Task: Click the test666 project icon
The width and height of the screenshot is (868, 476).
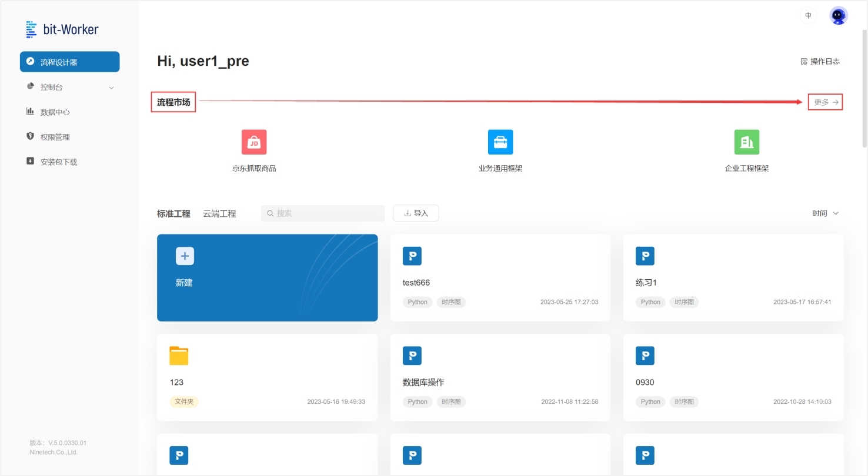Action: click(412, 256)
